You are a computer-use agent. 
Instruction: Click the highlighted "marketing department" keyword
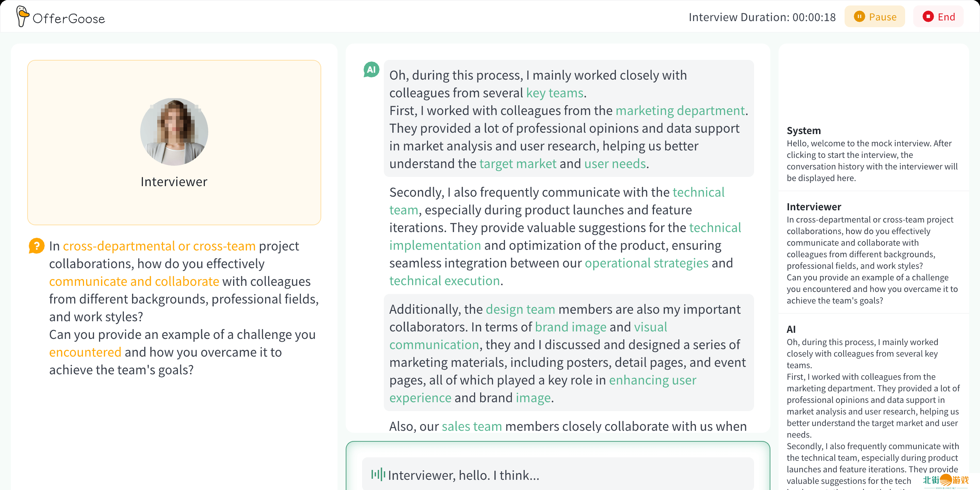click(x=680, y=110)
